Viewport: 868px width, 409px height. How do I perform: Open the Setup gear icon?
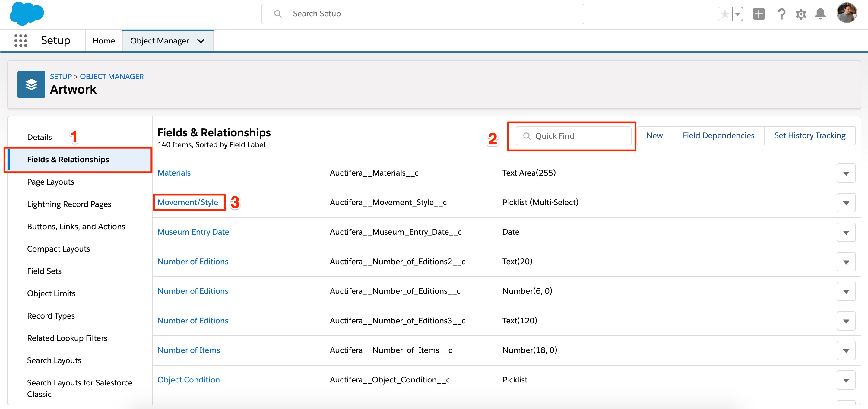click(801, 14)
